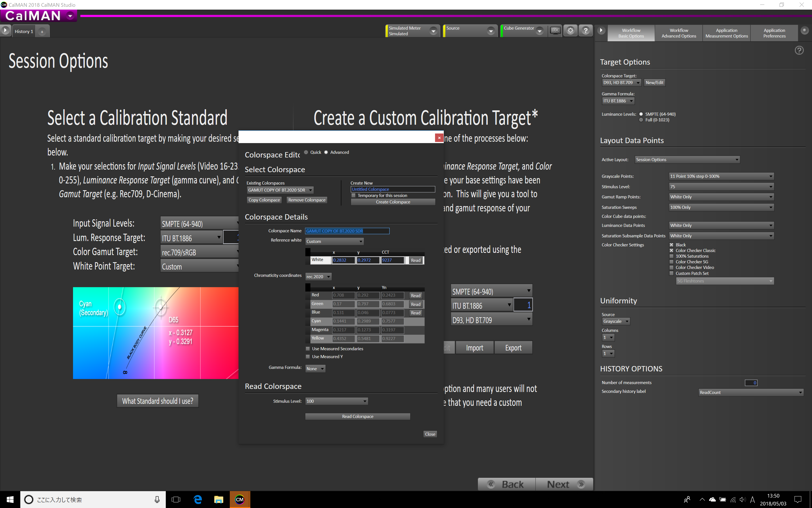Open Task View on the taskbar
Screen dimensions: 812x508
click(176, 499)
